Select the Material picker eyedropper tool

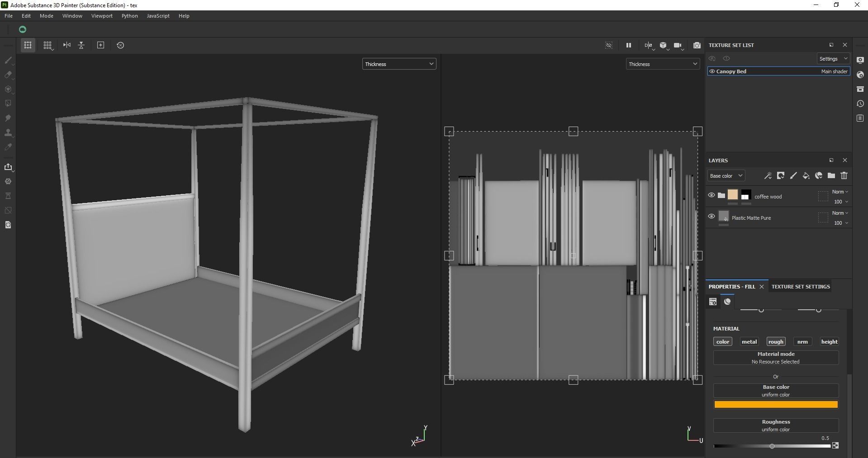click(8, 147)
